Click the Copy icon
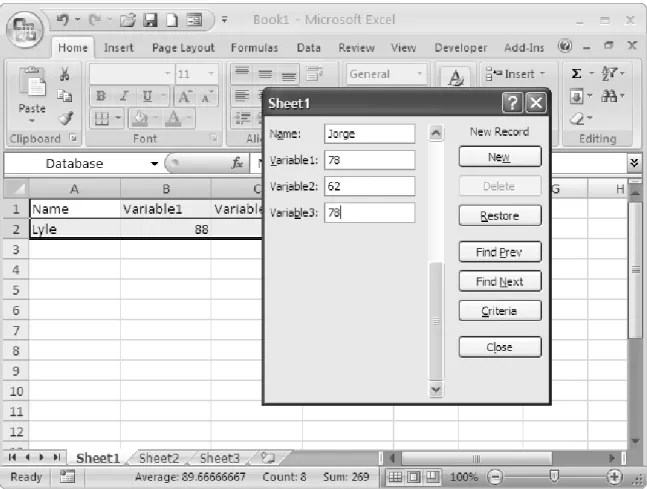 (64, 96)
